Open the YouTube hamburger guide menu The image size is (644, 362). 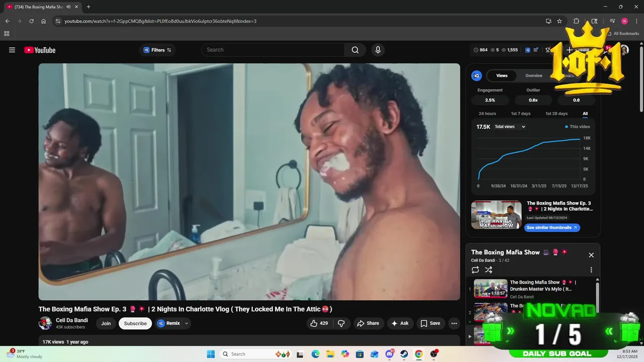12,50
